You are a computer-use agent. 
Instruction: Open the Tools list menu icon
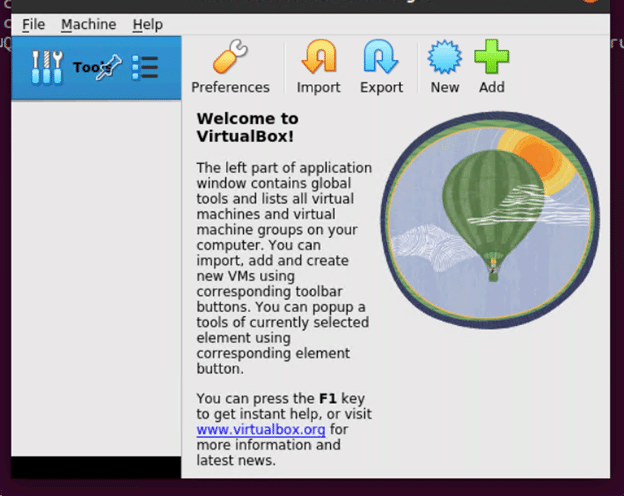point(145,67)
